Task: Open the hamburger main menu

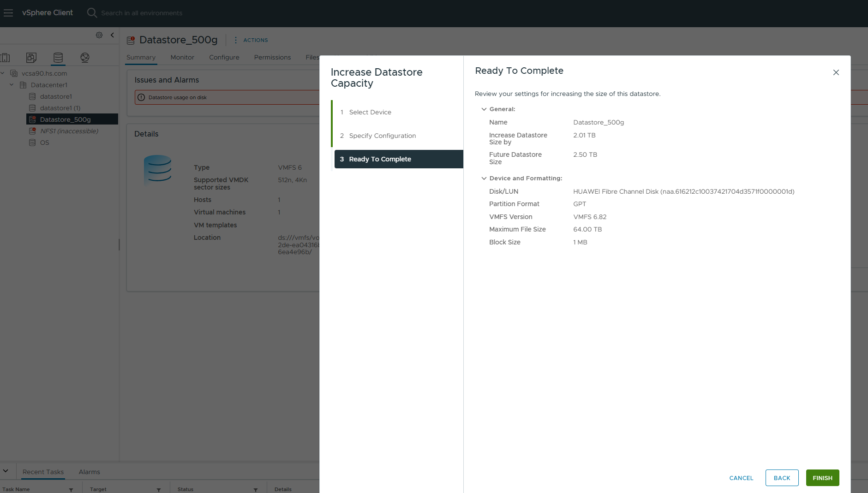Action: pyautogui.click(x=8, y=13)
